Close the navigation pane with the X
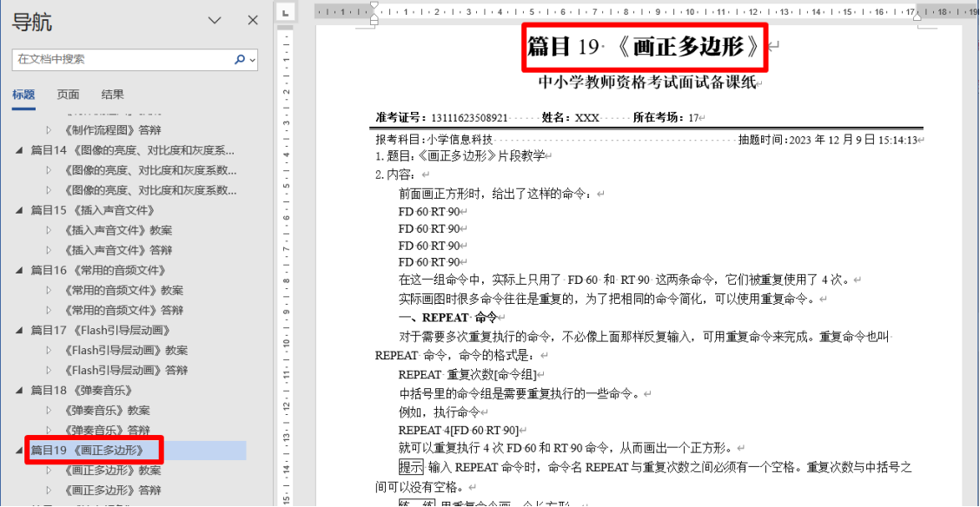The image size is (980, 507). tap(253, 21)
